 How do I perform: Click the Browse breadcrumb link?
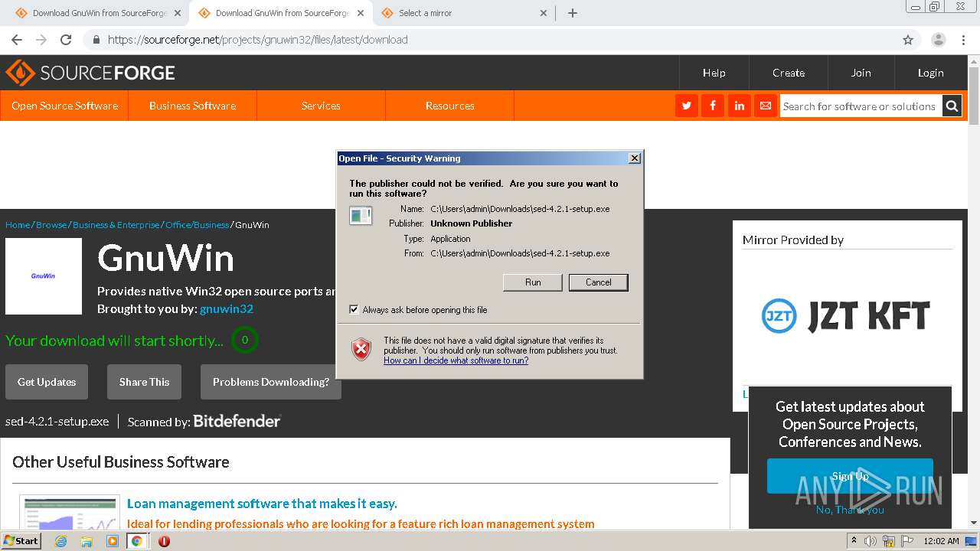51,225
